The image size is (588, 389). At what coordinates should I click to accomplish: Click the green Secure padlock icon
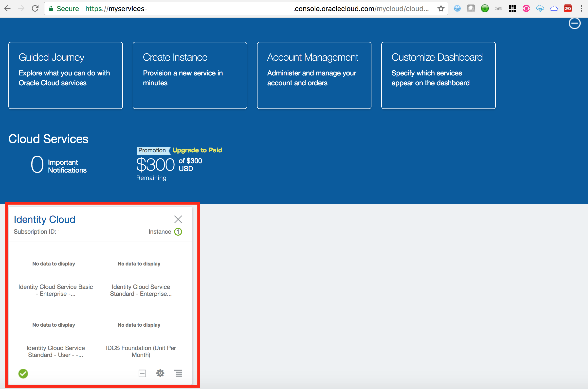[51, 9]
